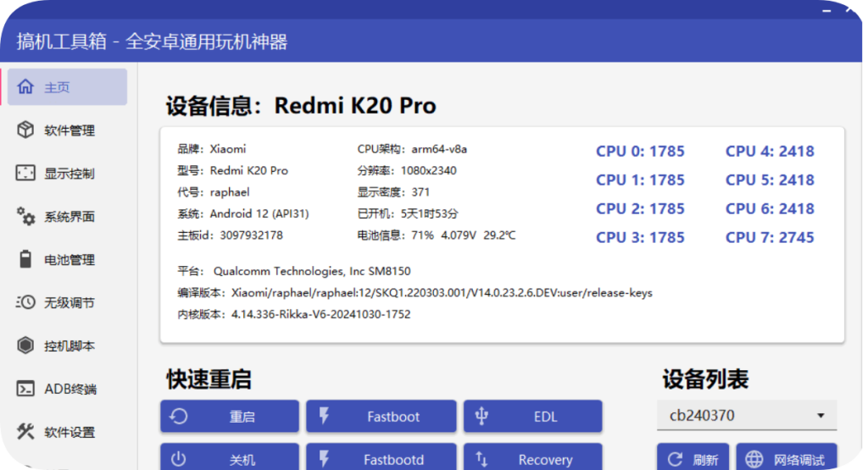The height and width of the screenshot is (470, 868).
Task: Open 控机脚本 page
Action: 68,346
